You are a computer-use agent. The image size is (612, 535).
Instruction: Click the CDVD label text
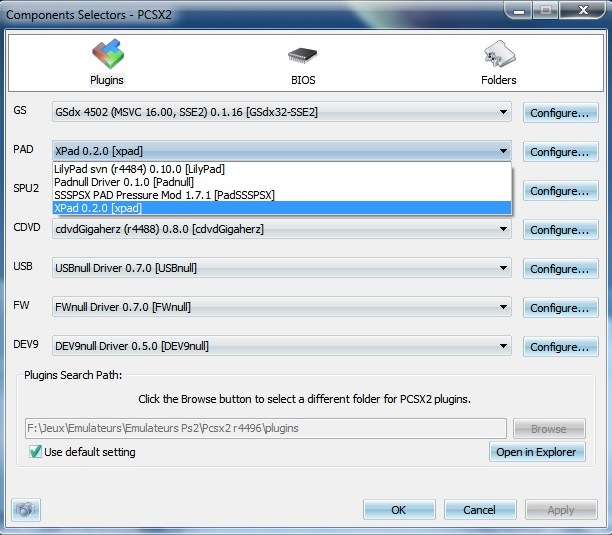click(27, 227)
